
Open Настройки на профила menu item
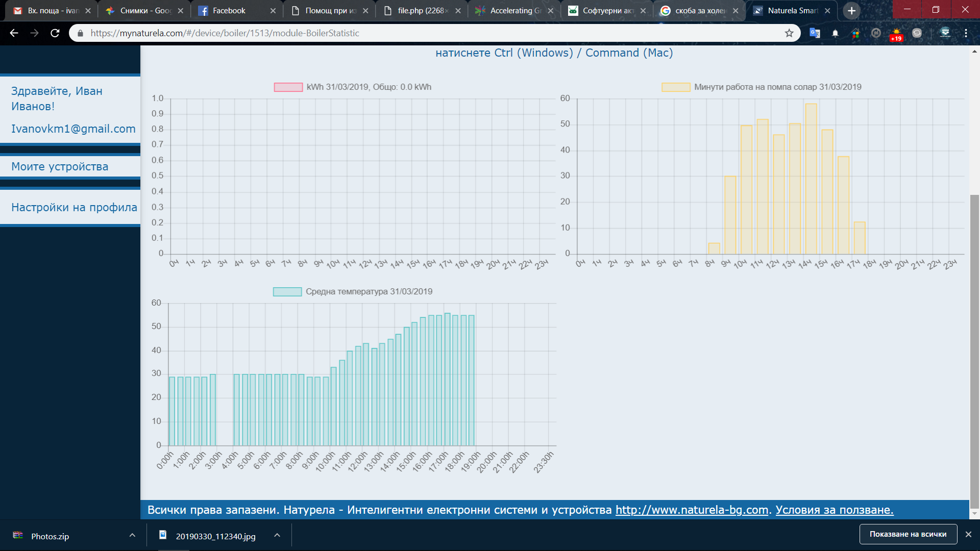click(x=74, y=207)
